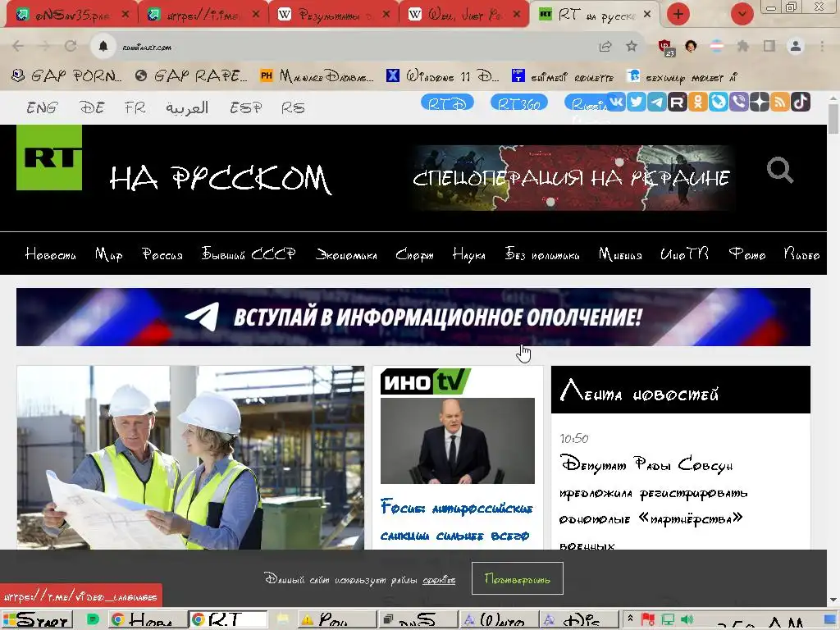Open the purple Viber icon
Viewport: 840px width, 630px height.
pyautogui.click(x=739, y=102)
